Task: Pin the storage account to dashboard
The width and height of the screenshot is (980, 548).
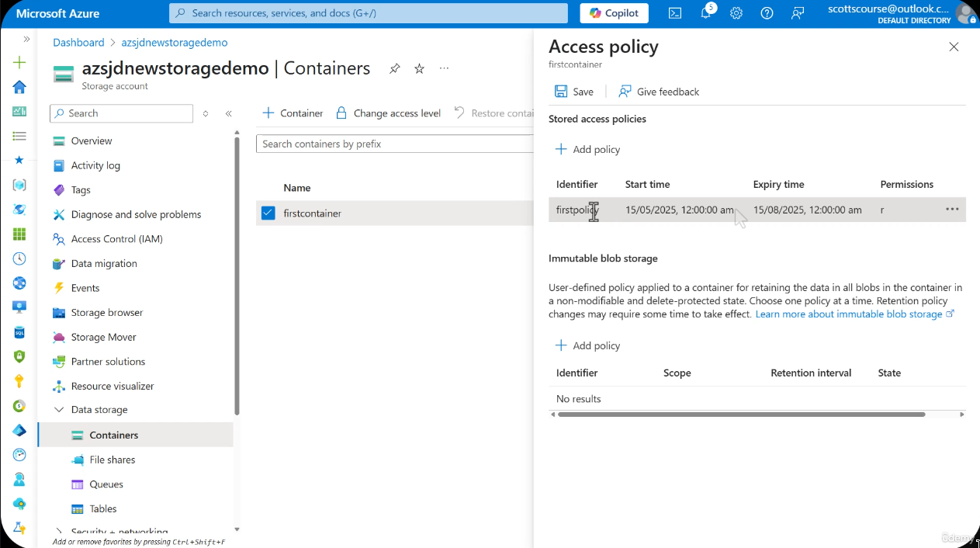Action: (x=394, y=68)
